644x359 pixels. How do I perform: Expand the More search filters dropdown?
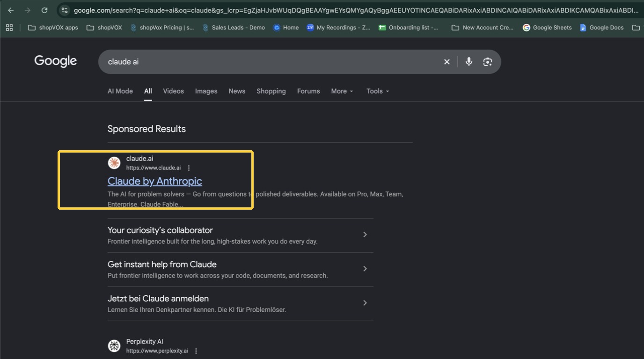342,91
